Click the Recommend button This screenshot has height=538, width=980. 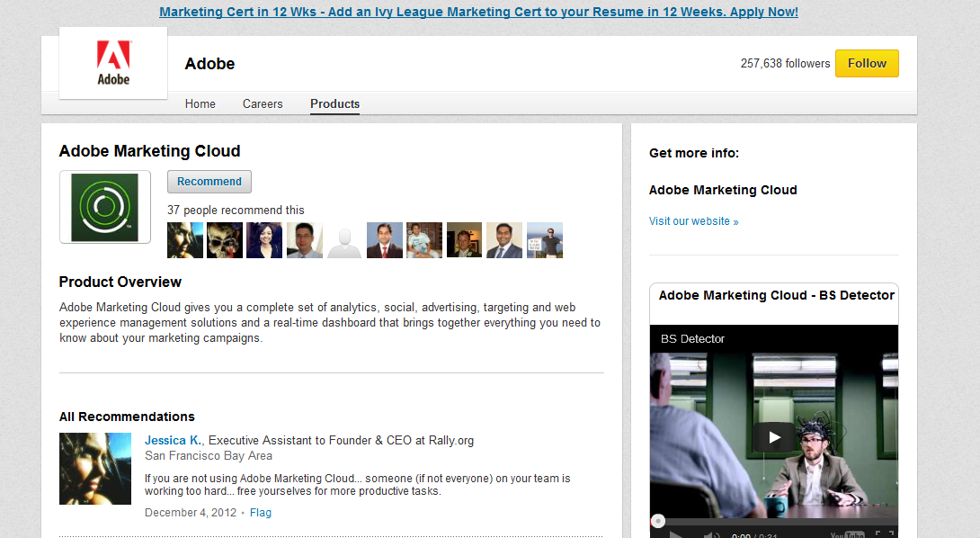(x=209, y=182)
